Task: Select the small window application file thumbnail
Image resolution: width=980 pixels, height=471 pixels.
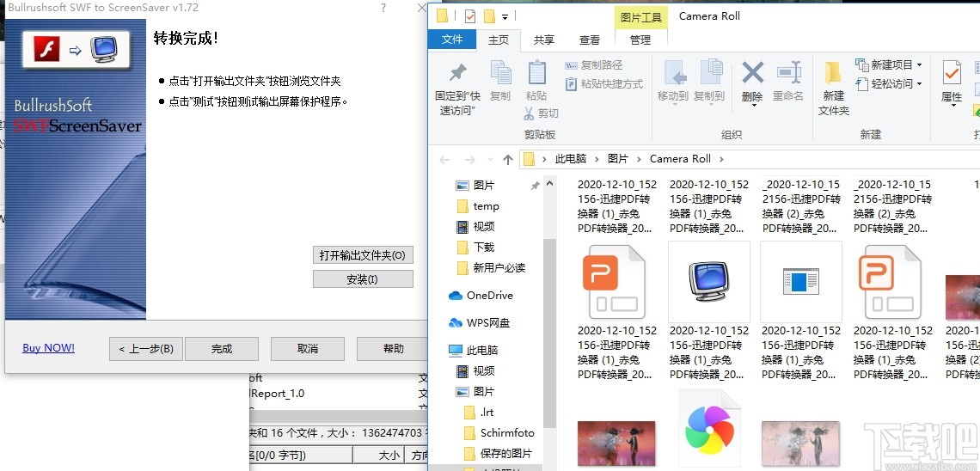Action: 800,283
